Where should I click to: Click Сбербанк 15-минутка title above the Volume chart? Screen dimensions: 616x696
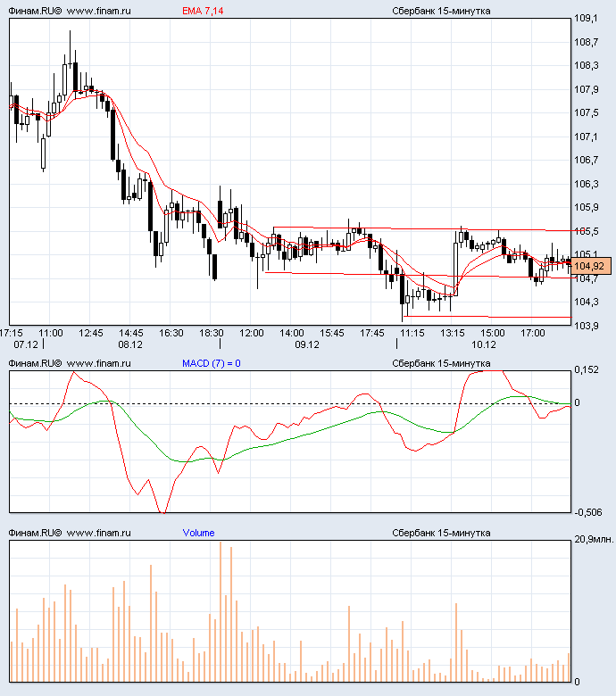click(441, 533)
